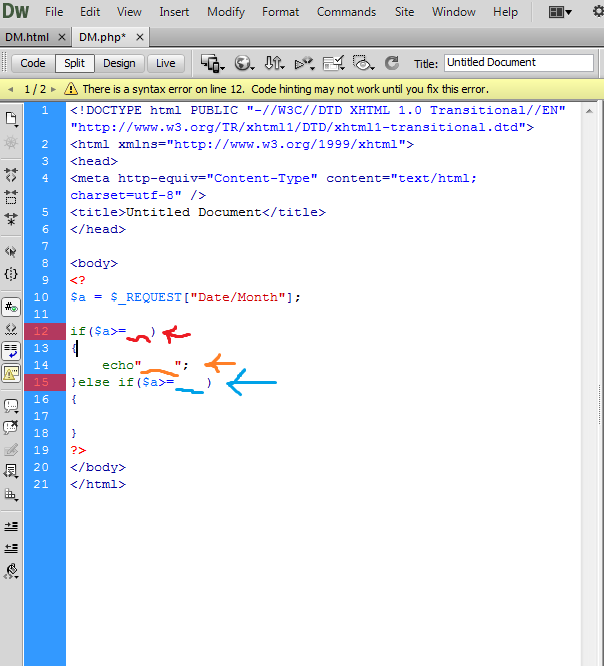This screenshot has height=666, width=604.
Task: Open the Format Source Code menu
Action: coord(11,572)
